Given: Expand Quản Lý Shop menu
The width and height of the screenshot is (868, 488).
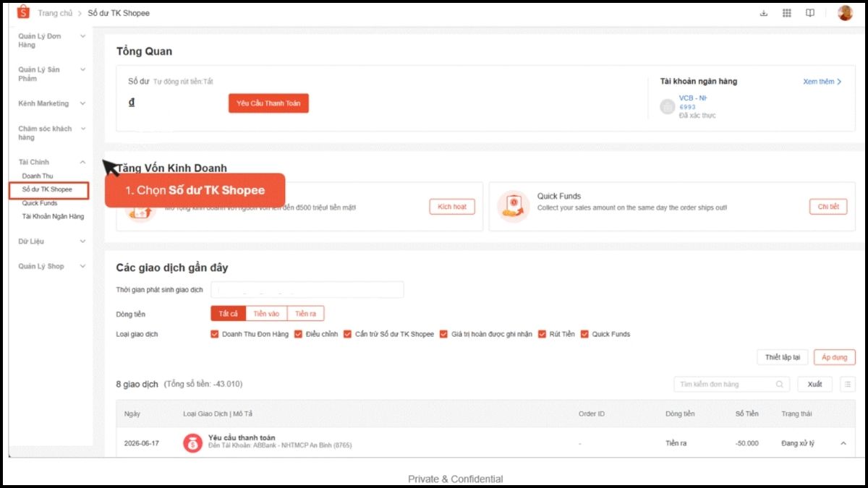Looking at the screenshot, I should tap(82, 266).
